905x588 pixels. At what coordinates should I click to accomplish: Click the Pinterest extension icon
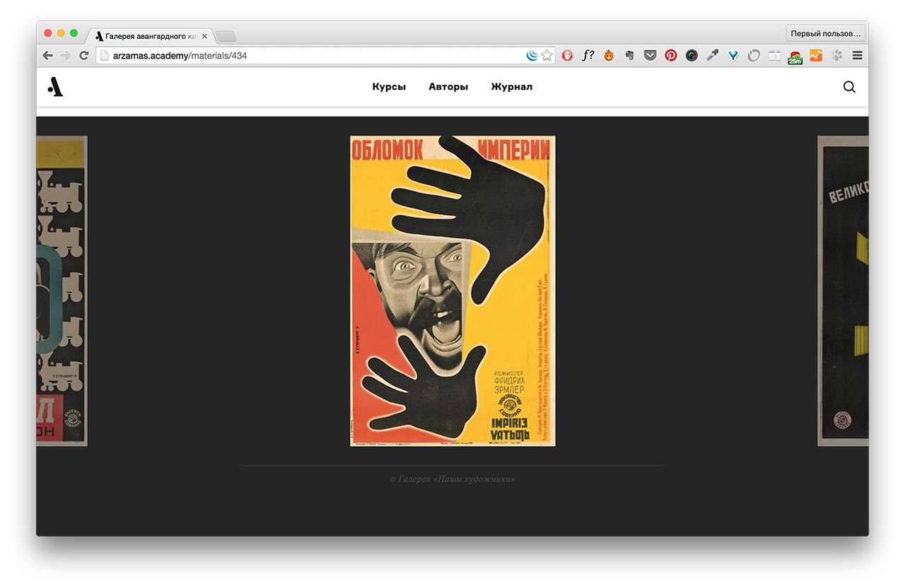(x=671, y=55)
